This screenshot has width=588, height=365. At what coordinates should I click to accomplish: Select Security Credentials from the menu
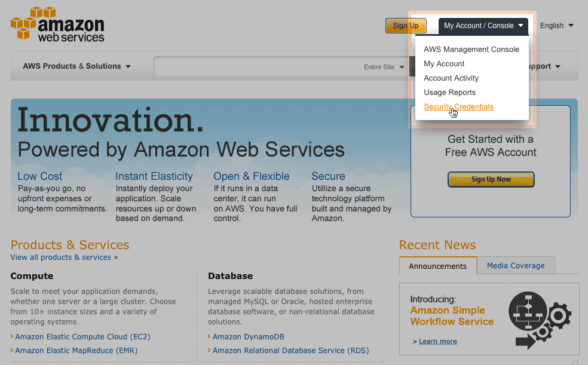[x=458, y=106]
